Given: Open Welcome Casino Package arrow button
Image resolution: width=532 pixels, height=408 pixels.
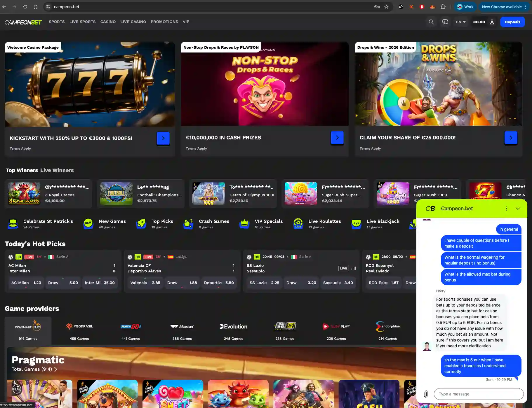Looking at the screenshot, I should (163, 138).
